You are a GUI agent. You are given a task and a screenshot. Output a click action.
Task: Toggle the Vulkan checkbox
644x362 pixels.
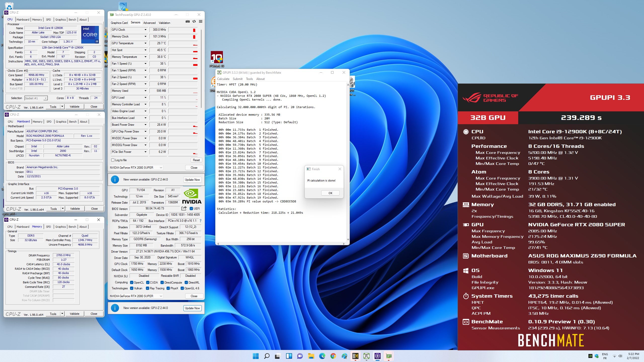coord(132,288)
